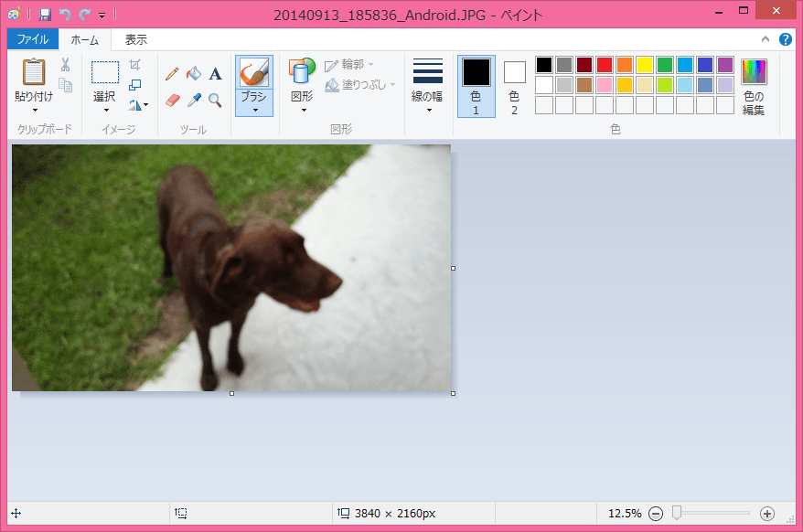This screenshot has width=803, height=532.
Task: Select 色 2 background color button
Action: point(514,86)
